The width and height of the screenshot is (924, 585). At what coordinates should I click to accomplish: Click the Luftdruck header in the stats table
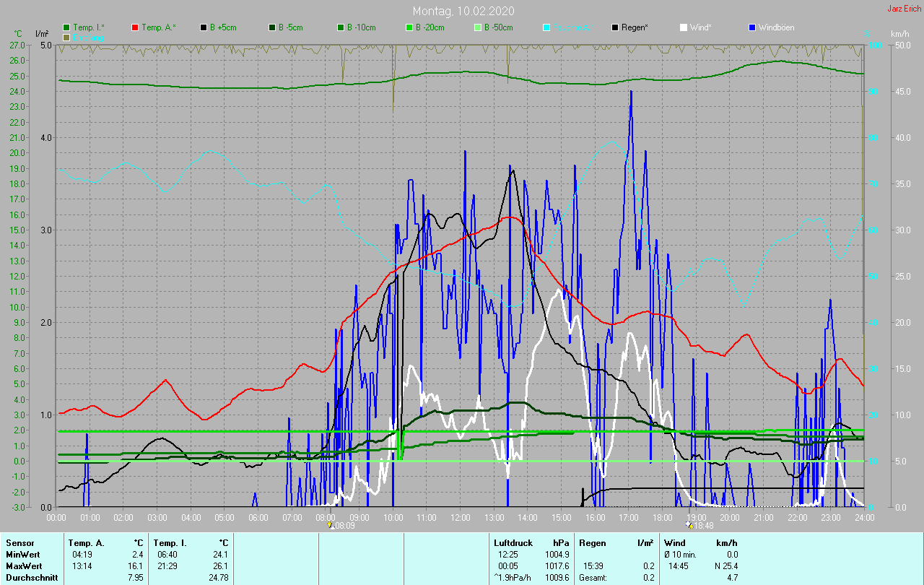pyautogui.click(x=512, y=542)
